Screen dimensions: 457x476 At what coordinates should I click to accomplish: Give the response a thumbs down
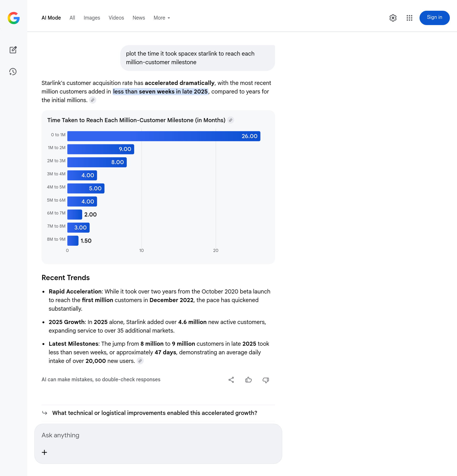click(x=266, y=380)
